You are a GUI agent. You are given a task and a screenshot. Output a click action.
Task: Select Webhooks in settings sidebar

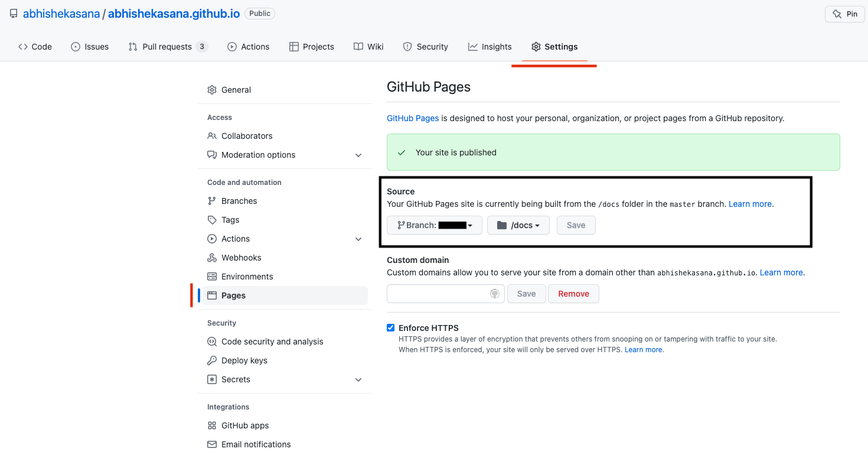pos(285,258)
